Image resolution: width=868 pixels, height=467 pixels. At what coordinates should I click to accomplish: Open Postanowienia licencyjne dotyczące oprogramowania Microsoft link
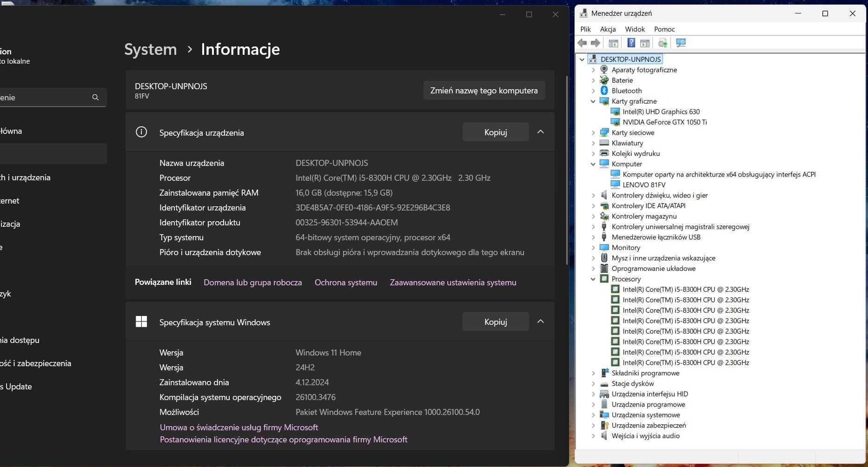pos(284,440)
